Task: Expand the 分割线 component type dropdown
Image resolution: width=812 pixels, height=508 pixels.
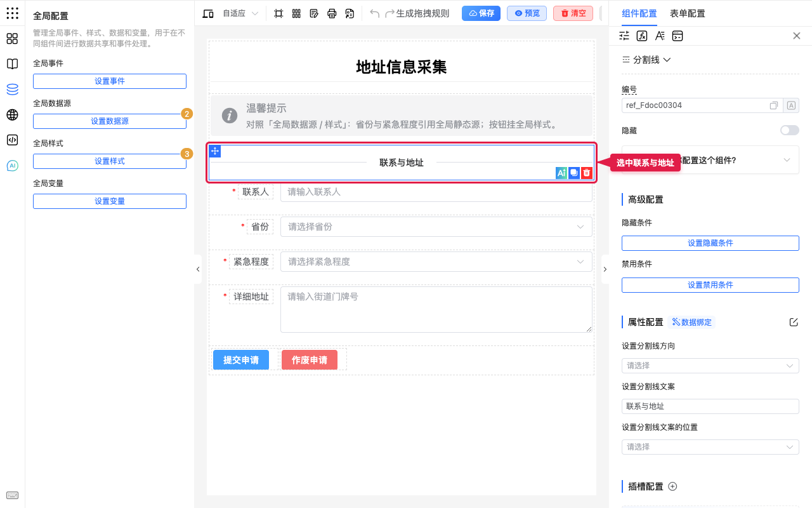Action: click(646, 60)
